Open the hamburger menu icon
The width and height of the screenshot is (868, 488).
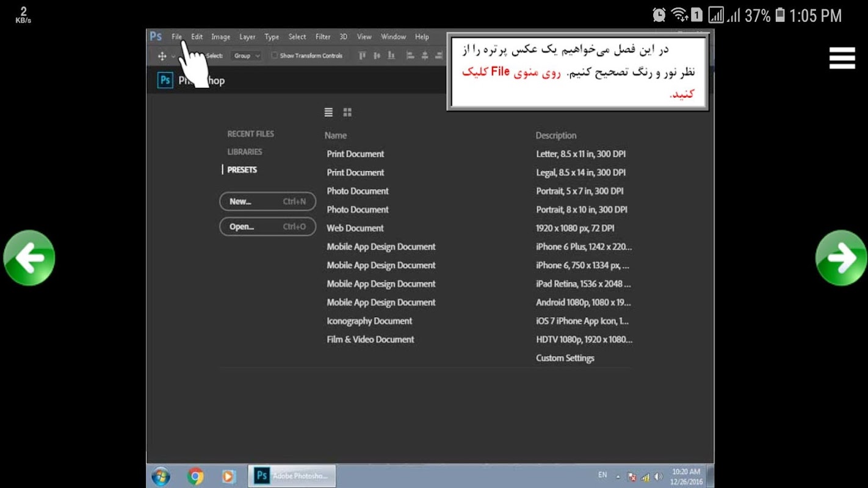click(x=842, y=58)
